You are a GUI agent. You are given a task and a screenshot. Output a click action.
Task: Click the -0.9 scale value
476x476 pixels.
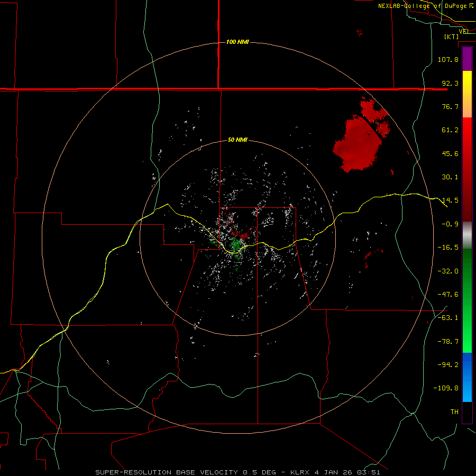(x=450, y=224)
